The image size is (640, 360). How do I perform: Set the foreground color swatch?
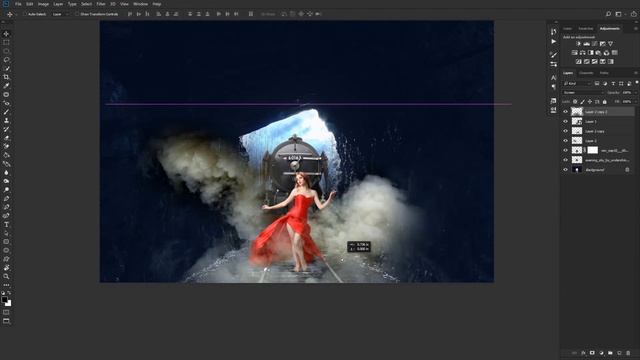[x=4, y=300]
